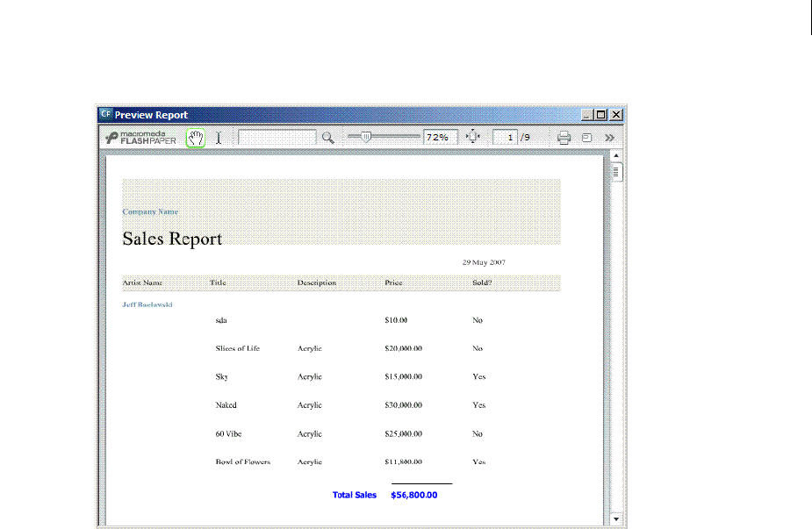Click 'Acrylic' in Slices of Life row
The height and width of the screenshot is (529, 812).
tap(310, 349)
